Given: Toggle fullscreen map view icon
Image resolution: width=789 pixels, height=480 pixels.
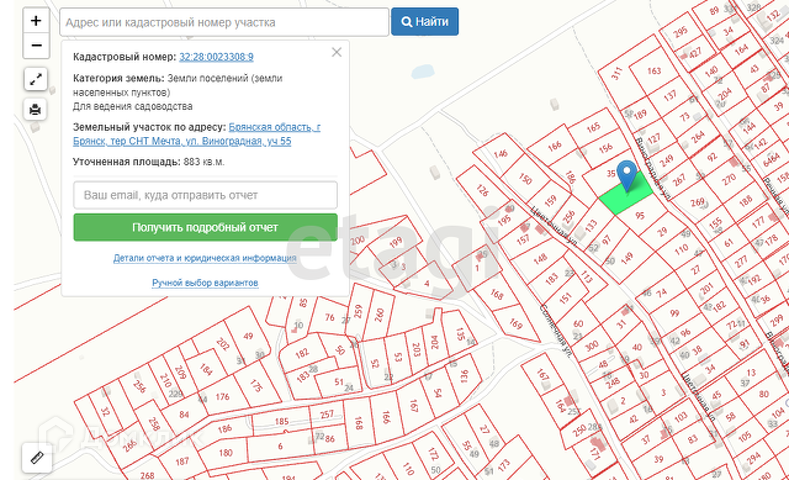Looking at the screenshot, I should [x=36, y=79].
